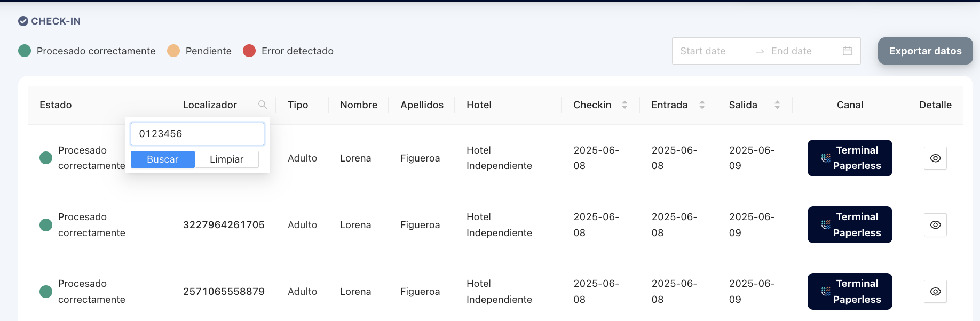Image resolution: width=980 pixels, height=321 pixels.
Task: Click the red Error detectado legend dot
Action: pyautogui.click(x=249, y=51)
